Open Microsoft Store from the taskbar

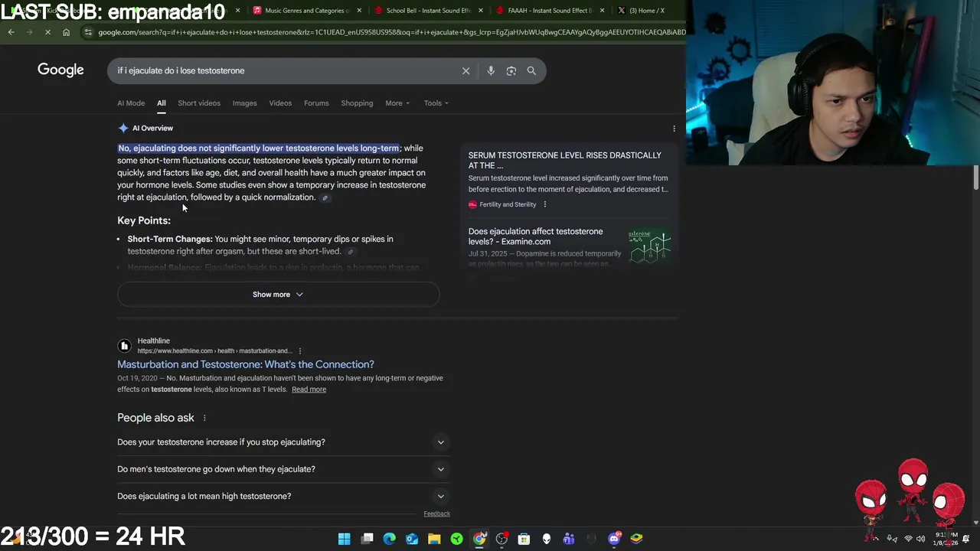click(524, 539)
